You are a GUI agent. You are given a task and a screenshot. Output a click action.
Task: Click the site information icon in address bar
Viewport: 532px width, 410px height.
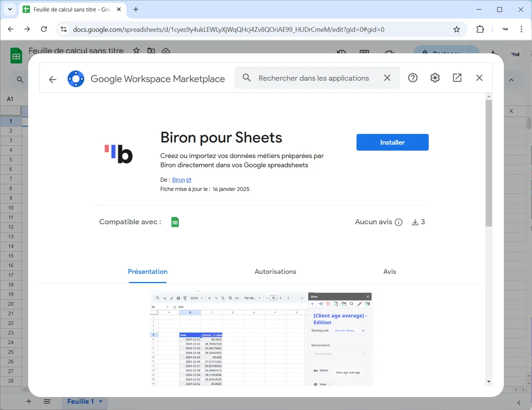(64, 29)
